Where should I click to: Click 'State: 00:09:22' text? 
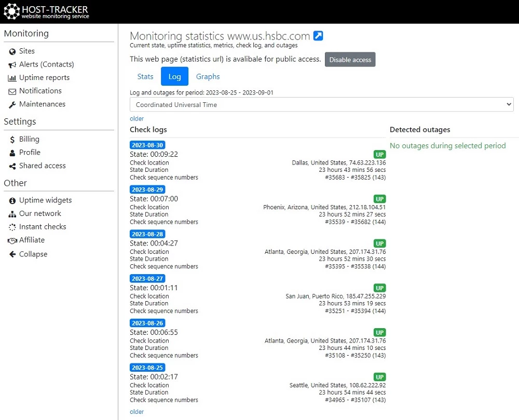click(x=154, y=154)
